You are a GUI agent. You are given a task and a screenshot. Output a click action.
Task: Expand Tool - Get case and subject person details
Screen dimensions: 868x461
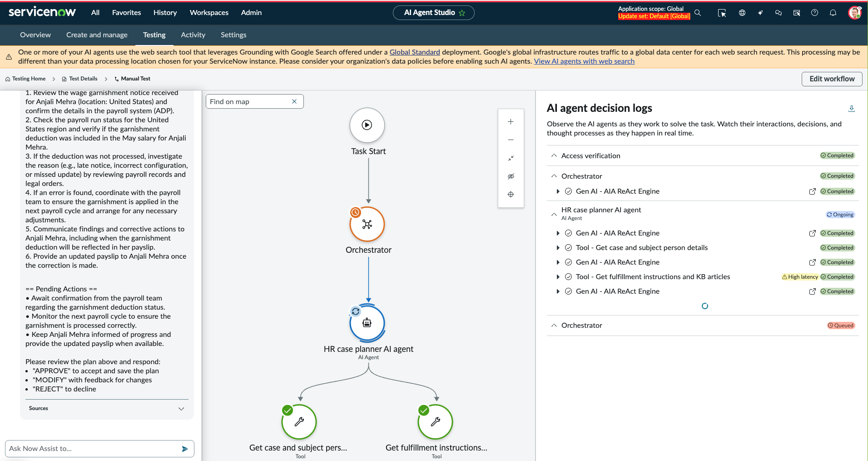[558, 248]
